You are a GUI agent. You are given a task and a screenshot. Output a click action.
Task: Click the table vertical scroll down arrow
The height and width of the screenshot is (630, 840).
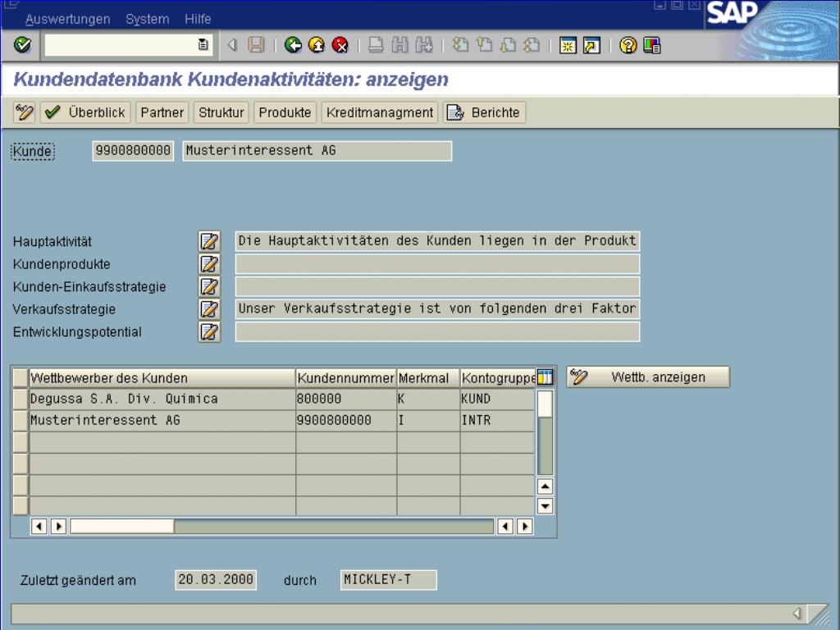(x=545, y=505)
